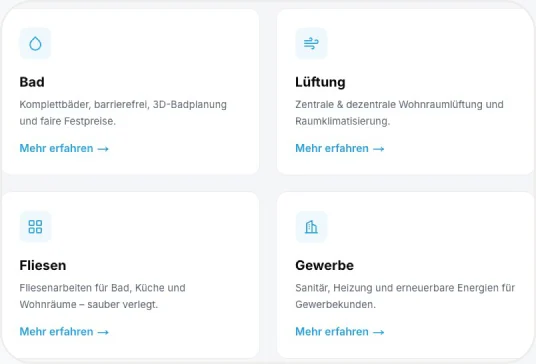Click the tile grid icon on Fliesen card
The image size is (536, 364).
(x=35, y=227)
